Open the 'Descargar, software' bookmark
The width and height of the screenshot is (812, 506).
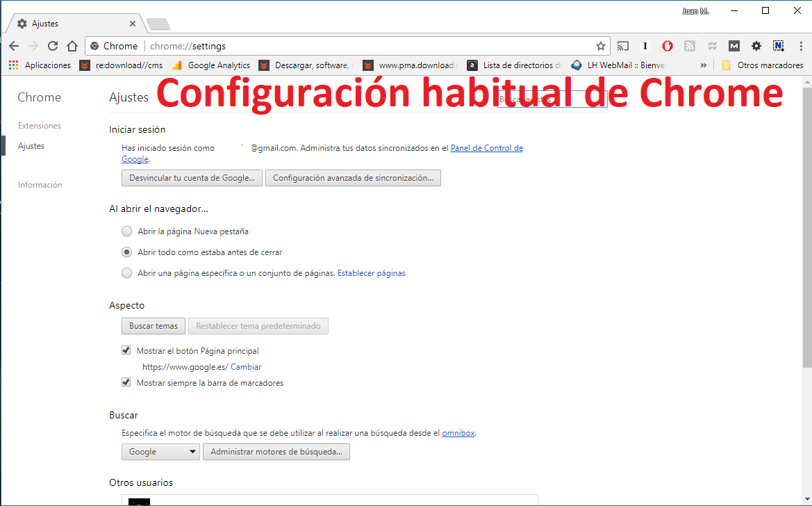[306, 65]
